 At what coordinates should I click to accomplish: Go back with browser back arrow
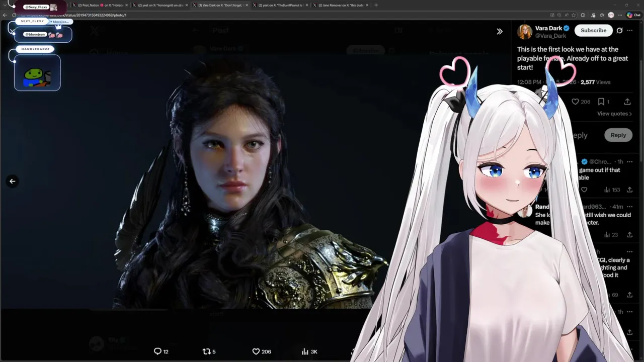tap(5, 15)
